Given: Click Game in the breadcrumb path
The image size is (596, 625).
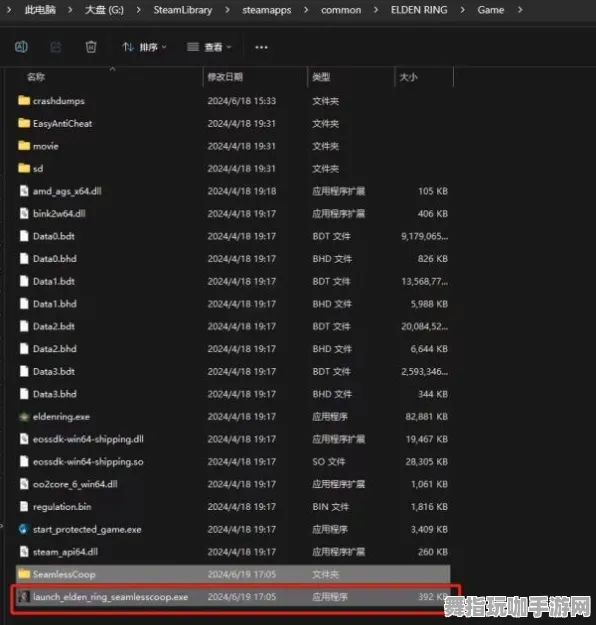Looking at the screenshot, I should point(491,10).
